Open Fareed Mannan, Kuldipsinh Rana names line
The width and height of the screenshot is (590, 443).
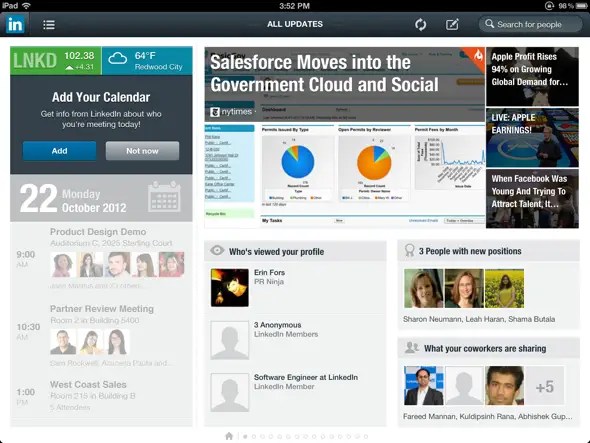[488, 417]
